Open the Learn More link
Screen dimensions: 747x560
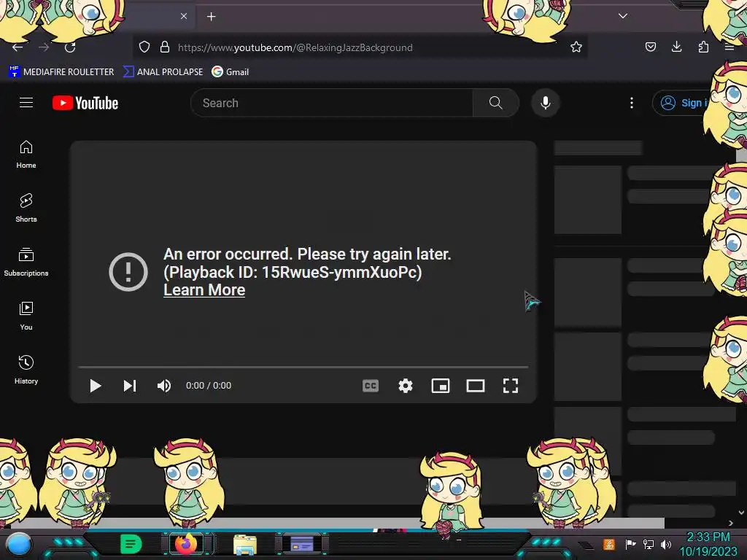(204, 290)
